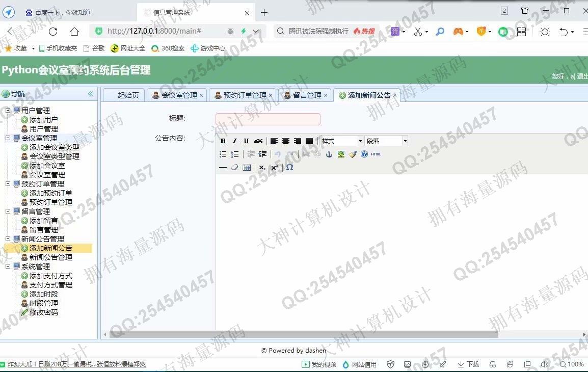Open the 段落 paragraph format dropdown
The width and height of the screenshot is (588, 372).
tap(386, 141)
